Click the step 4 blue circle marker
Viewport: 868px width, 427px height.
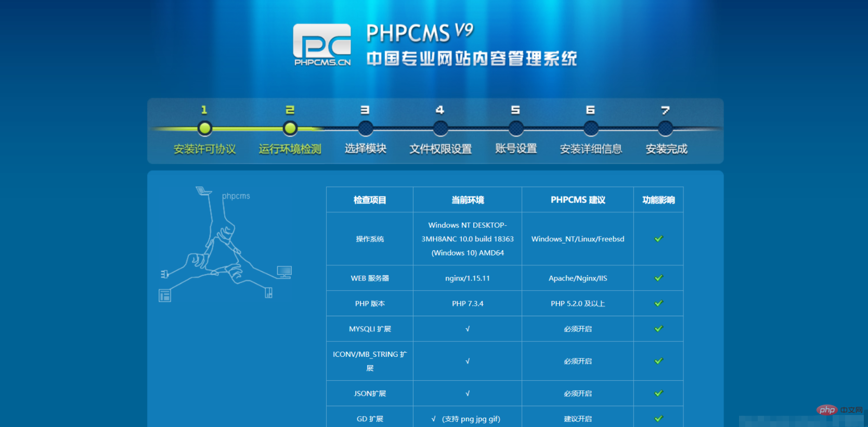click(441, 128)
